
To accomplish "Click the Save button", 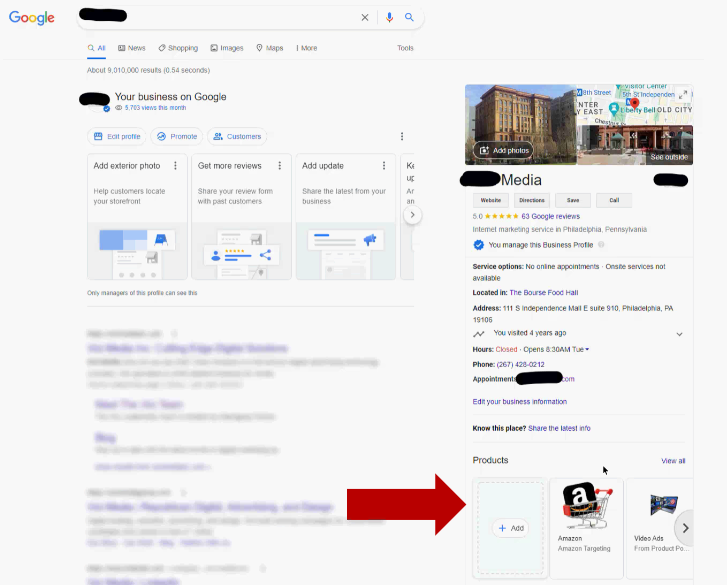I will (573, 200).
